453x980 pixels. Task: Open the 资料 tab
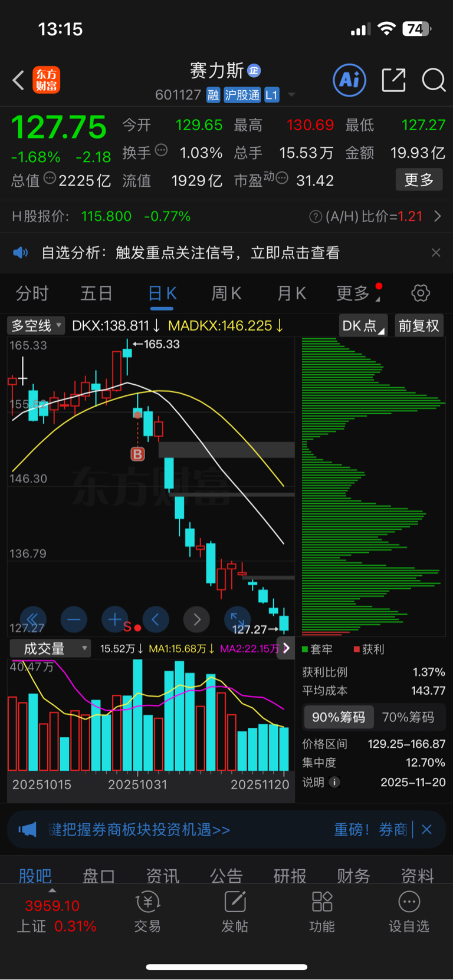(417, 876)
